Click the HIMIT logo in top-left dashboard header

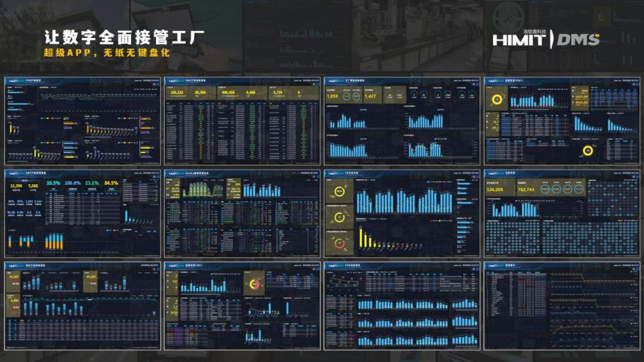point(16,81)
